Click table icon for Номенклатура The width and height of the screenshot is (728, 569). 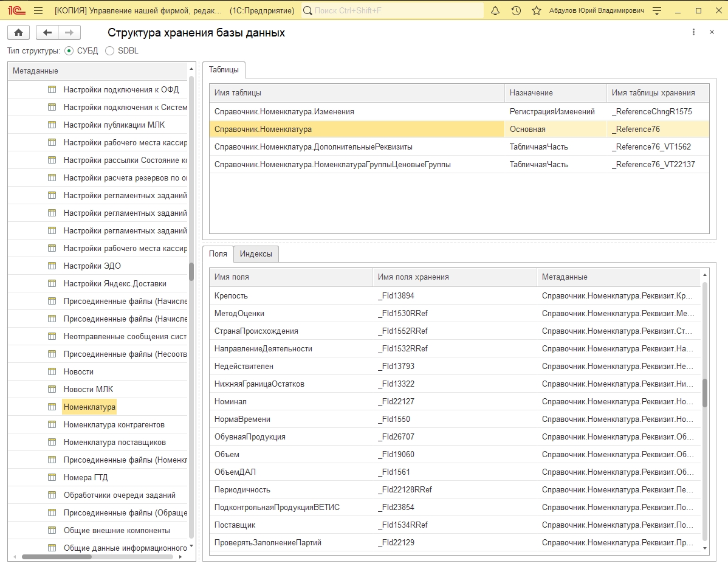click(x=52, y=407)
